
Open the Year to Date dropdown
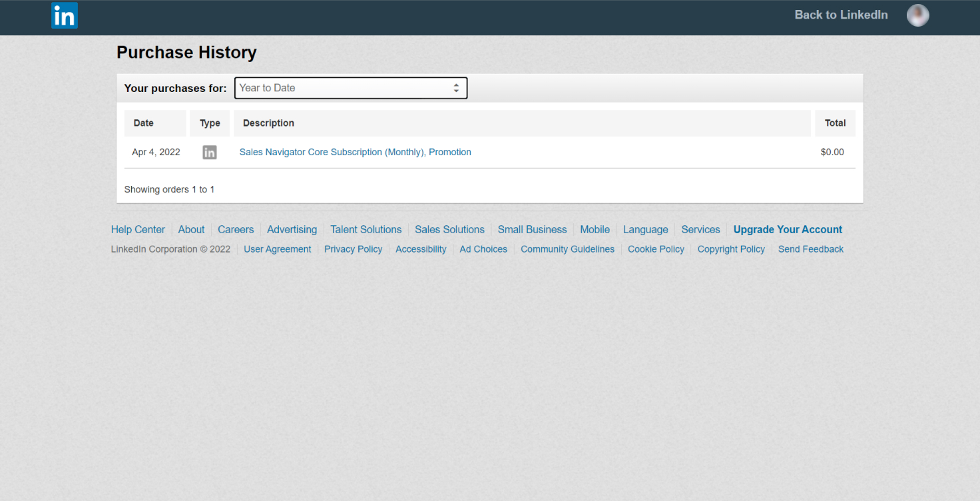(351, 88)
